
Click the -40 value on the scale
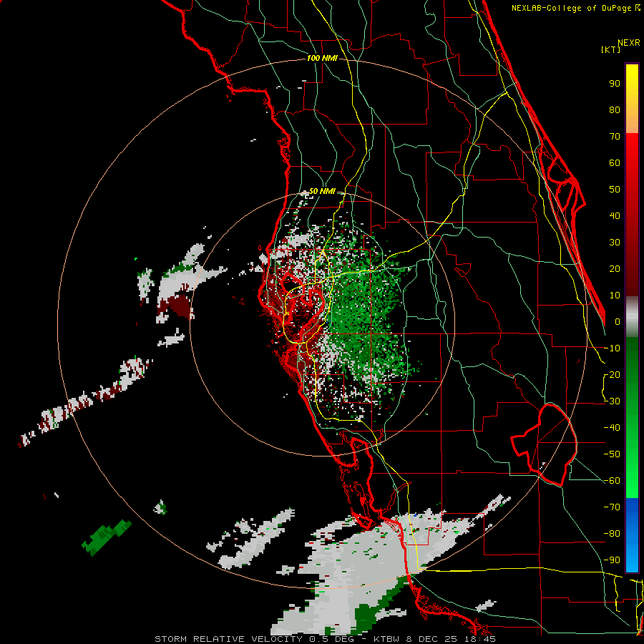point(612,428)
